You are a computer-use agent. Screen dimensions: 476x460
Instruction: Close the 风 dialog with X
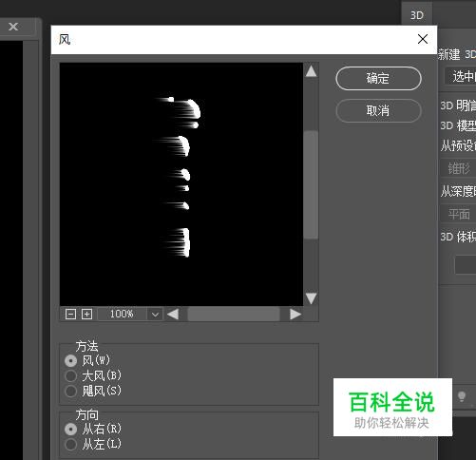coord(423,39)
